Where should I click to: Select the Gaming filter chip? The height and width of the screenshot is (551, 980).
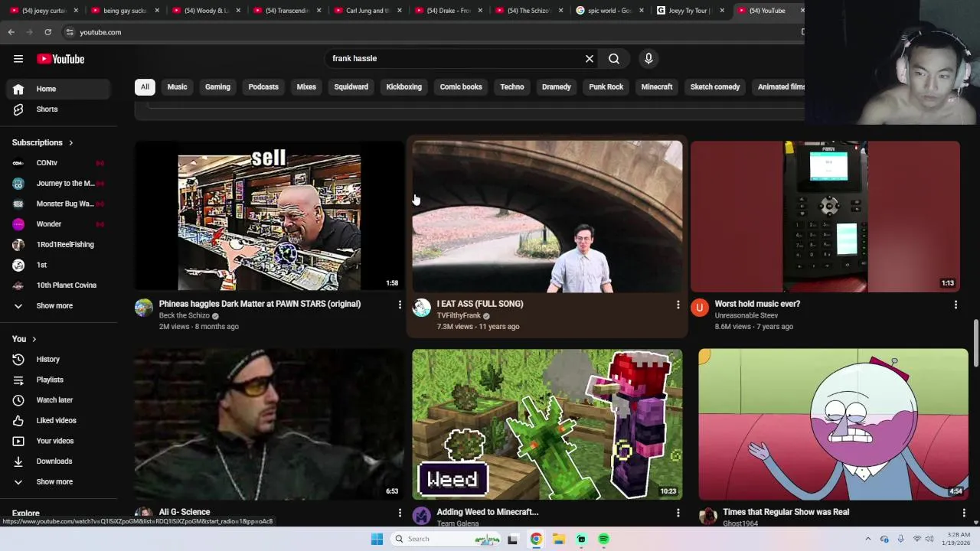coord(217,86)
